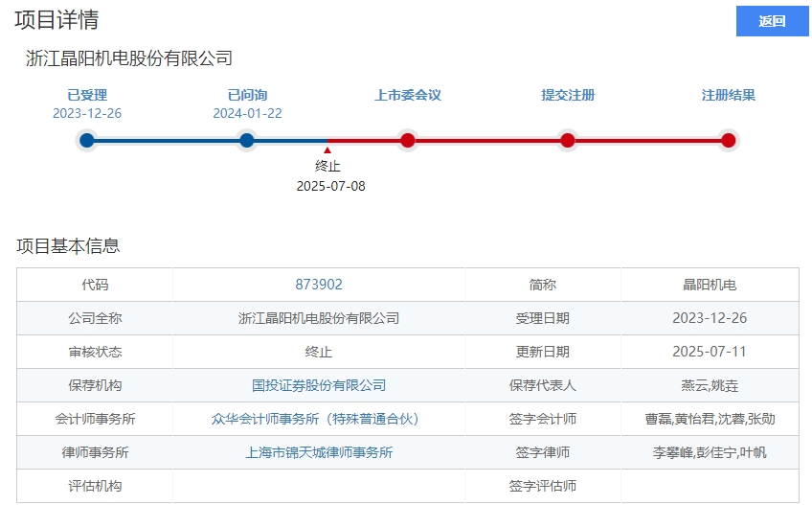Select the 已问询 stage dot on timeline
This screenshot has width=812, height=505.
247,140
